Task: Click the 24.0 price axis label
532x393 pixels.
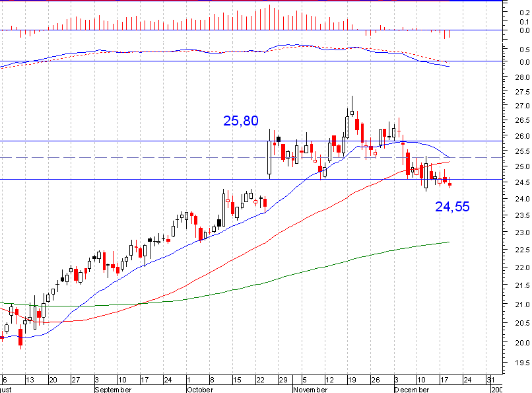Action: [x=523, y=199]
